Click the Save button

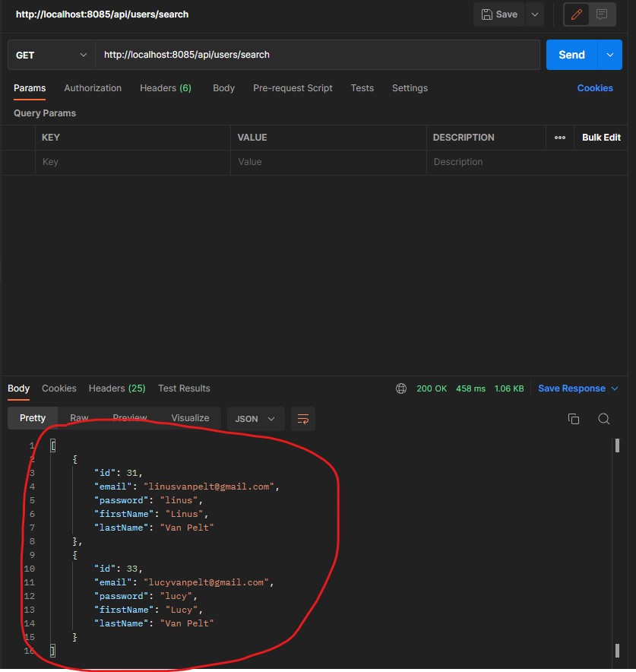point(499,14)
